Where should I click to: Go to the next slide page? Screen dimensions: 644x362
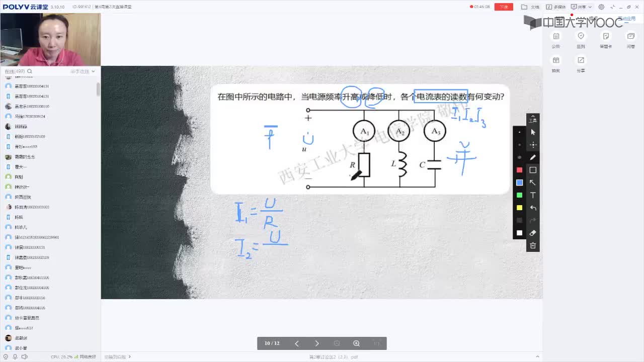[x=317, y=343]
